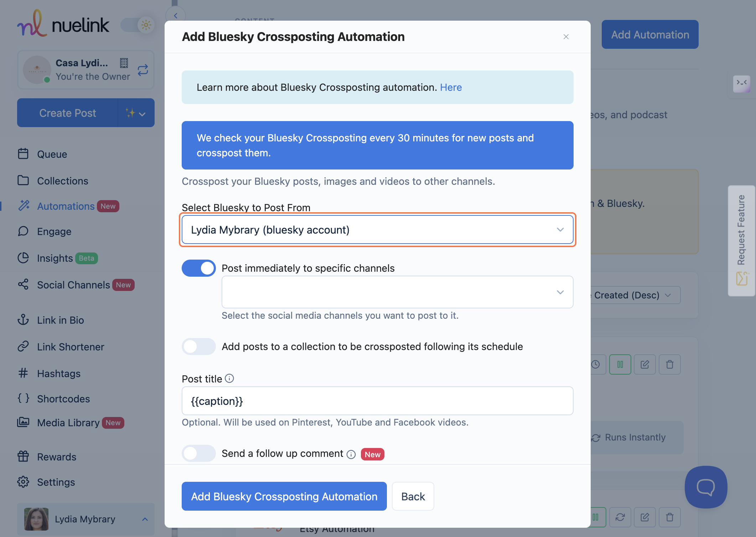Click the Shortcodes curly braces icon

coord(23,398)
